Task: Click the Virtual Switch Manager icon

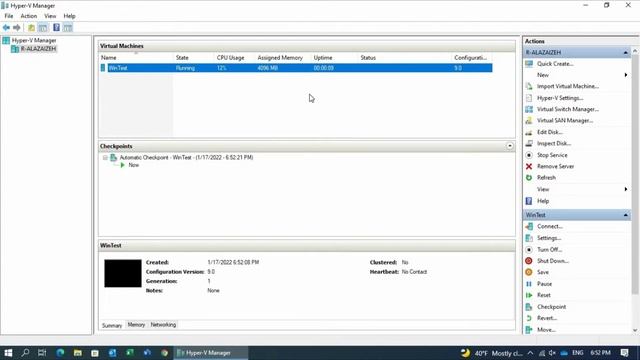Action: [529, 109]
